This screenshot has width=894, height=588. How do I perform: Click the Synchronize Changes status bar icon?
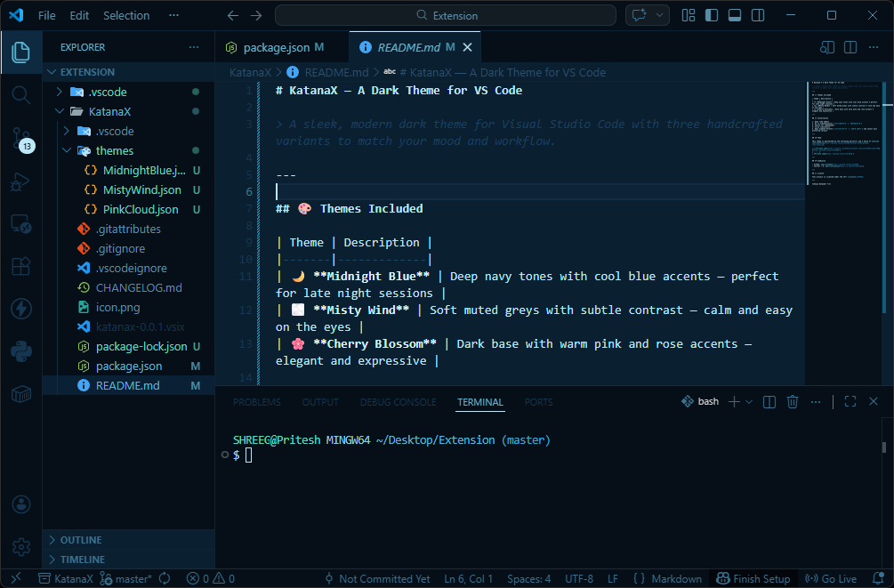[165, 578]
